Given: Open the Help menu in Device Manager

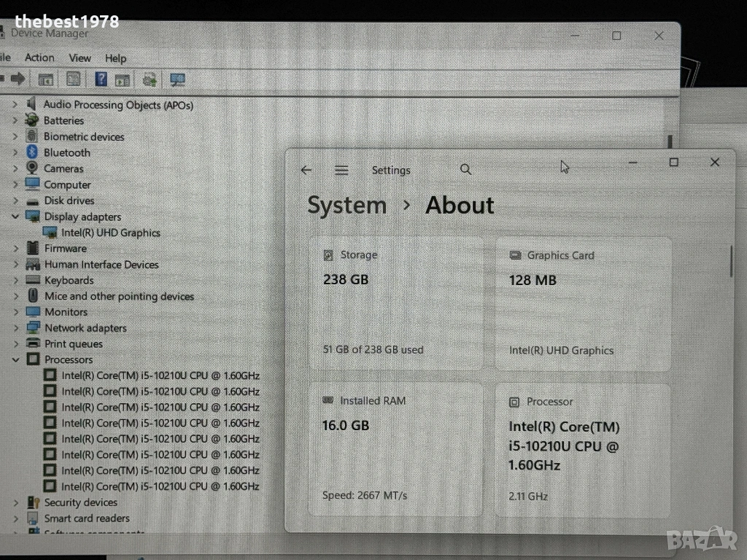Looking at the screenshot, I should tap(115, 58).
